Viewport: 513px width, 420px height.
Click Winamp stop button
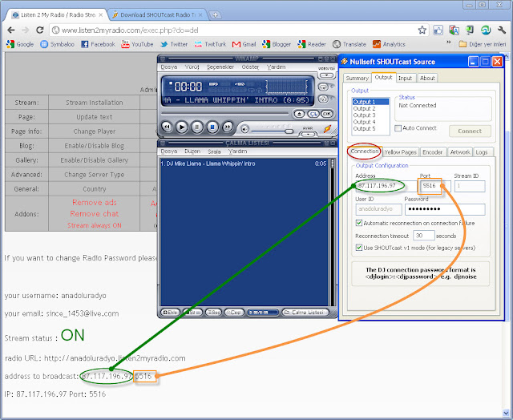point(212,127)
